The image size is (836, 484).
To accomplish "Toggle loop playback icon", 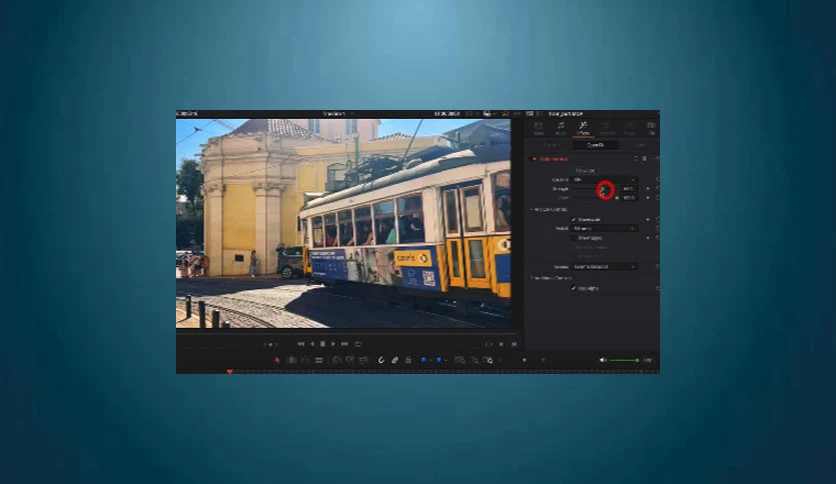I will click(358, 344).
